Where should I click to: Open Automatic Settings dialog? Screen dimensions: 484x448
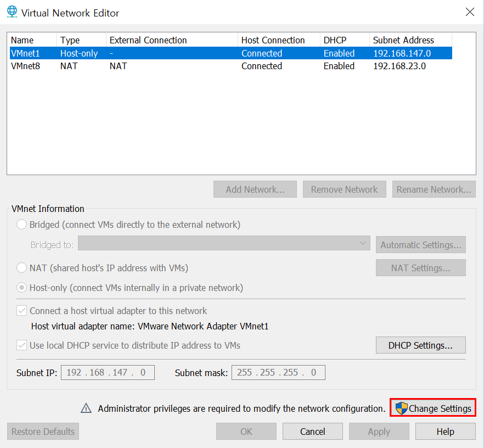click(421, 245)
